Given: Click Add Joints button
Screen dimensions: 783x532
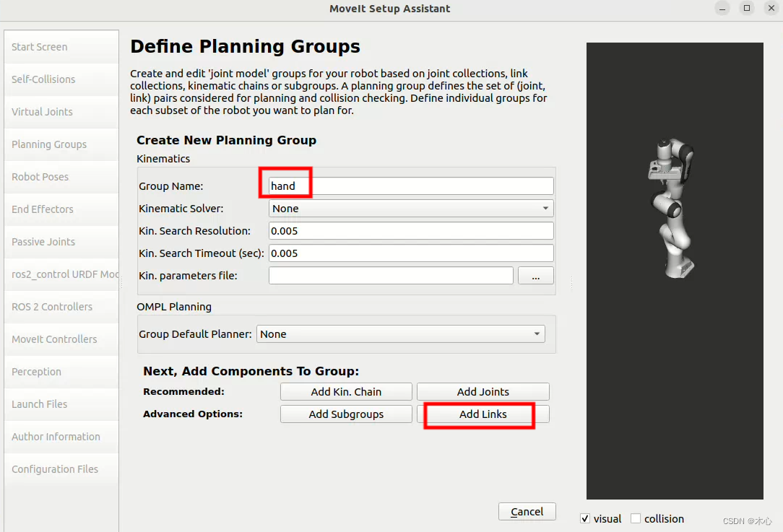Looking at the screenshot, I should pos(483,392).
